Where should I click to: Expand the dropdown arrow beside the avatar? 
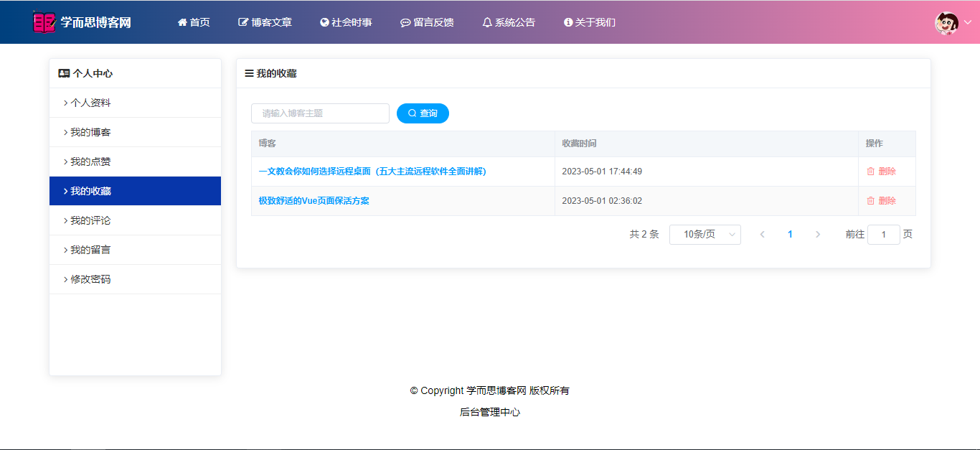pyautogui.click(x=967, y=23)
